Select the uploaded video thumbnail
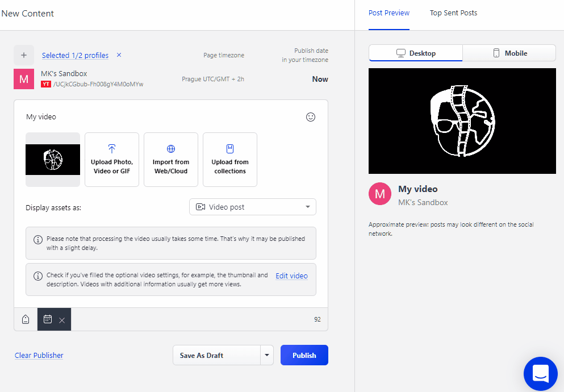 53,160
